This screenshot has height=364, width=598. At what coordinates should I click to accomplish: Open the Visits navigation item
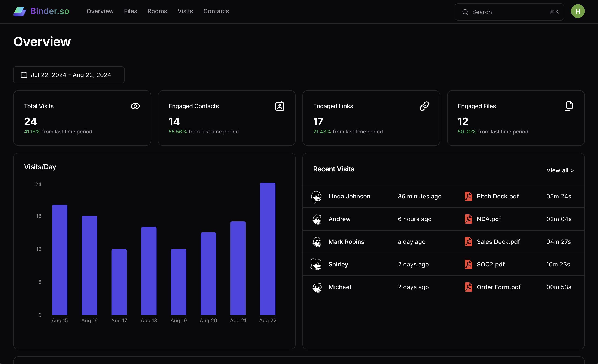[x=185, y=11]
